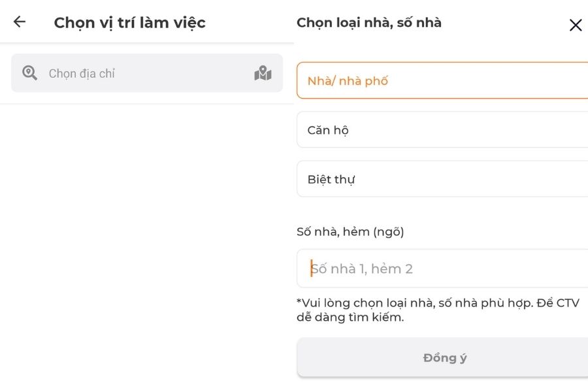The height and width of the screenshot is (392, 588).
Task: Click the word thự in Biệt thự
Action: pos(346,180)
